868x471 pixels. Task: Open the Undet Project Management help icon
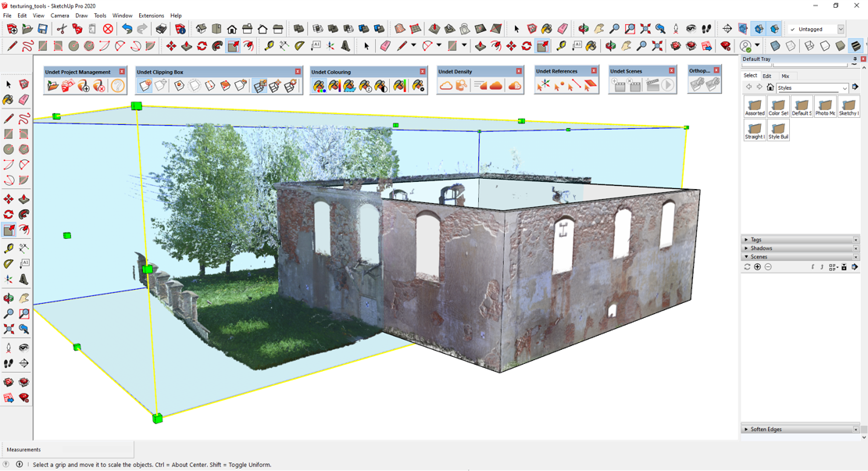click(x=117, y=84)
